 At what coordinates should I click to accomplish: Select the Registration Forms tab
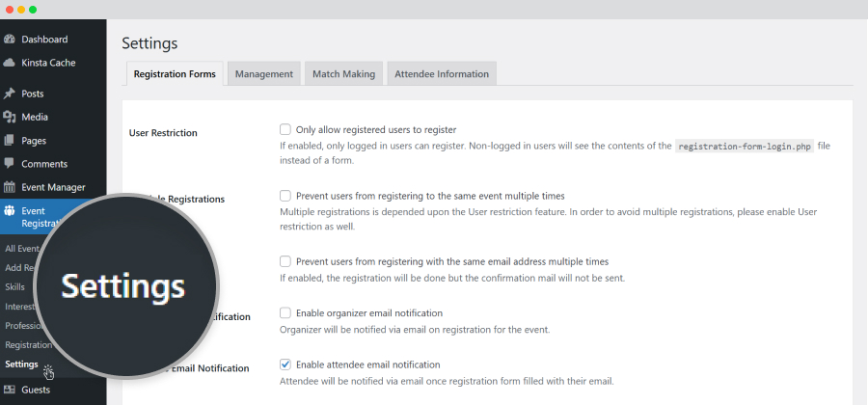click(175, 73)
